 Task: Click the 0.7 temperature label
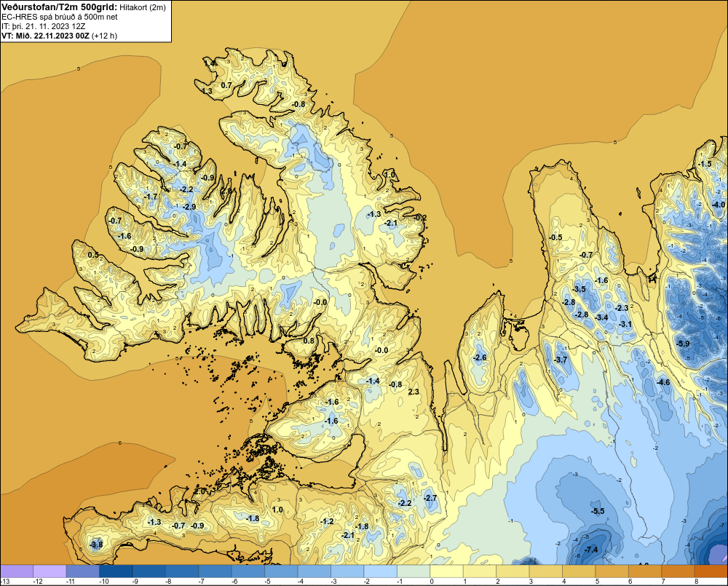pos(226,85)
